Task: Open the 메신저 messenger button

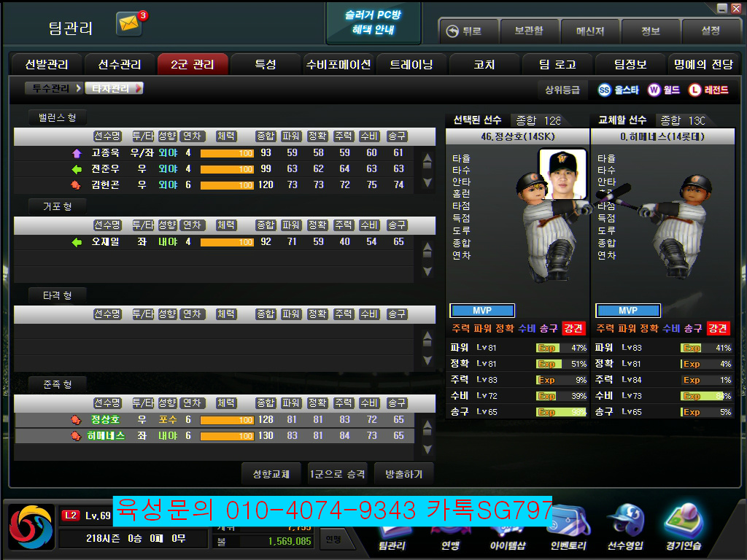Action: [x=589, y=31]
